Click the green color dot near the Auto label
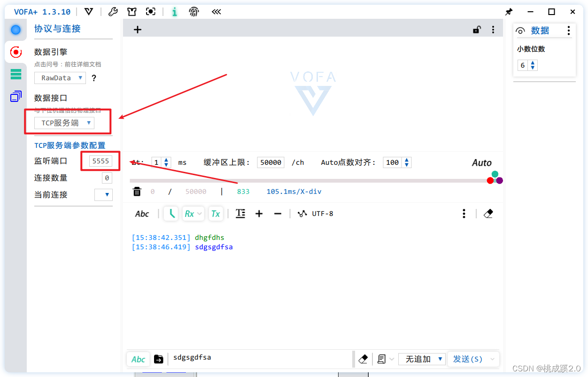The width and height of the screenshot is (588, 377). coord(495,173)
